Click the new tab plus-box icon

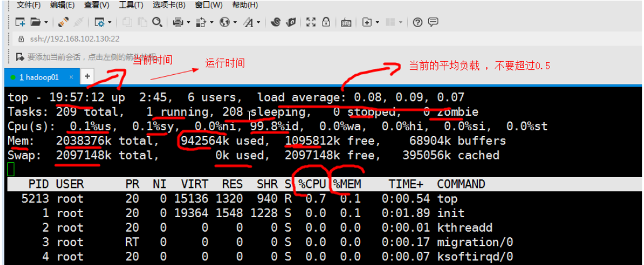367,22
